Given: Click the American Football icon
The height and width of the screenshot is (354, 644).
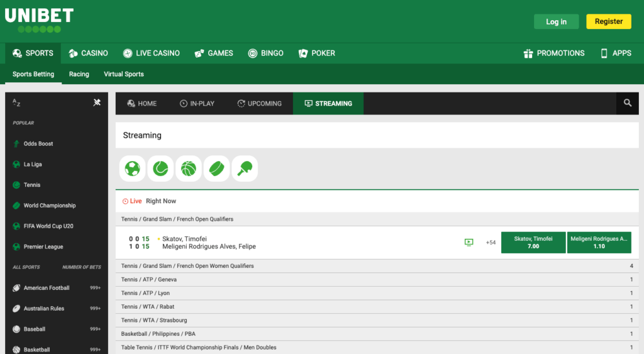Looking at the screenshot, I should [x=16, y=288].
